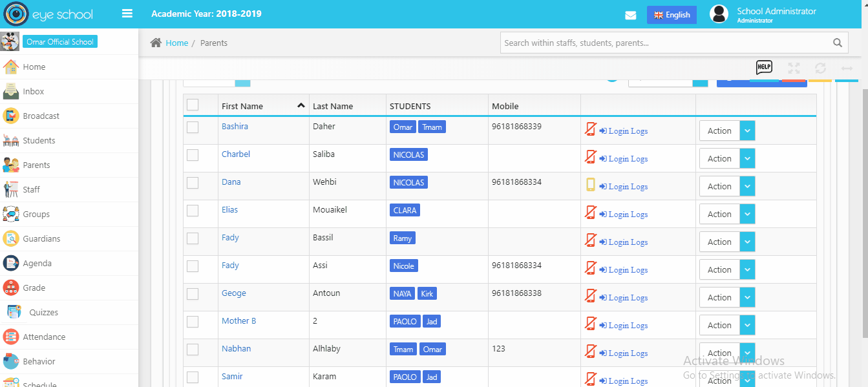Screen dimensions: 868x387
Task: Expand the Action dropdown arrow for Charbel
Action: click(x=747, y=158)
